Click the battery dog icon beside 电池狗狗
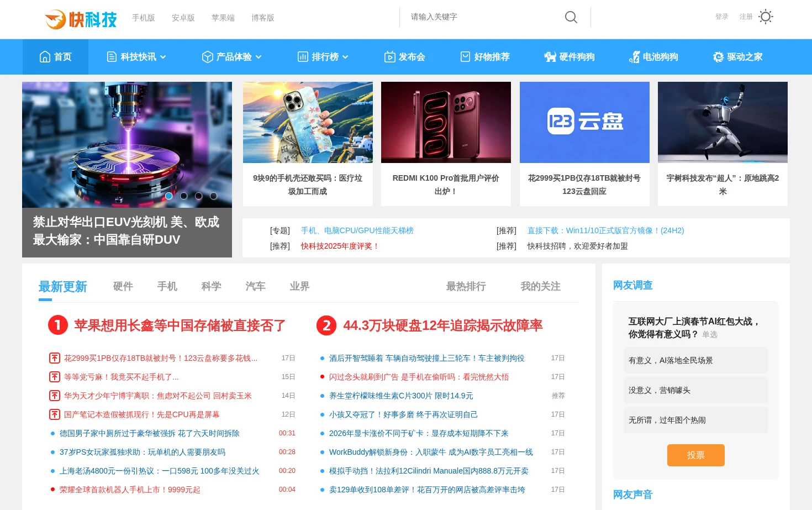The height and width of the screenshot is (510, 812). [635, 56]
